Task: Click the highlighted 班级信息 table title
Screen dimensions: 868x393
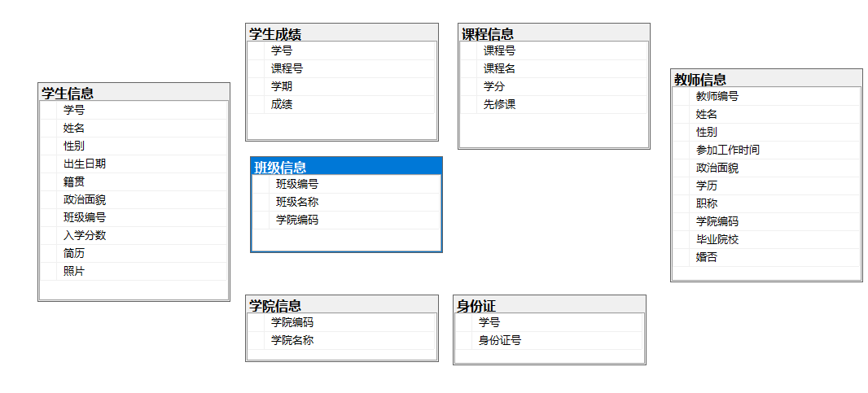Action: click(346, 166)
